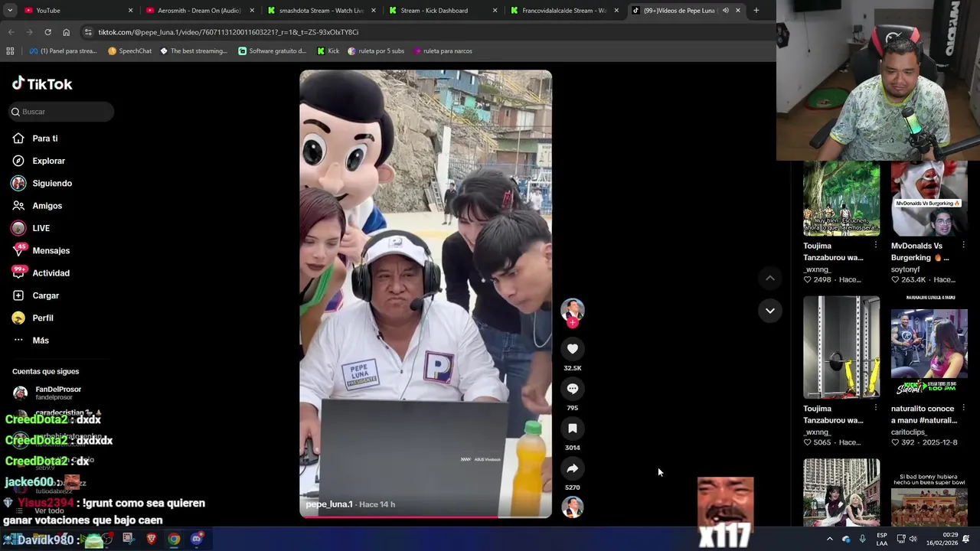Screen dimensions: 980x551
Task: Open SpeechChat bookmark
Action: click(x=130, y=51)
